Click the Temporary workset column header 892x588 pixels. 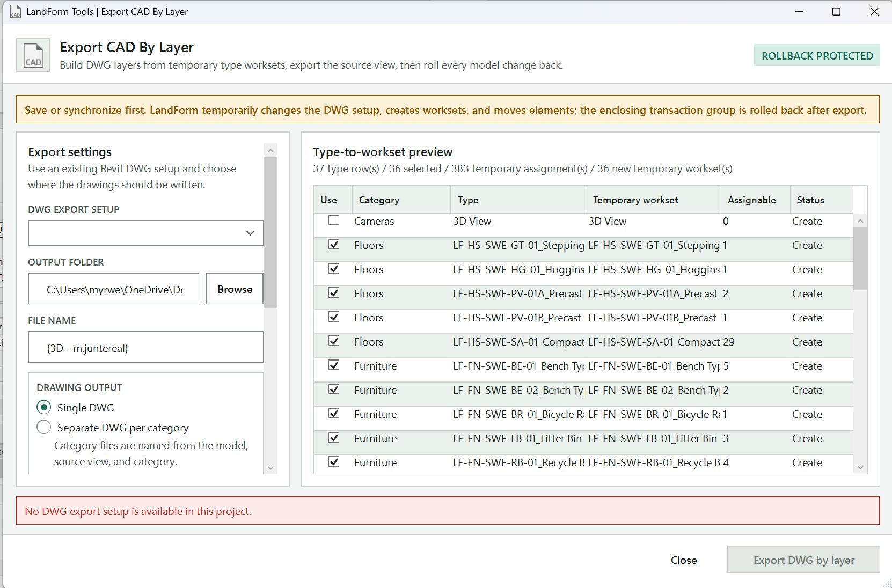click(x=654, y=200)
